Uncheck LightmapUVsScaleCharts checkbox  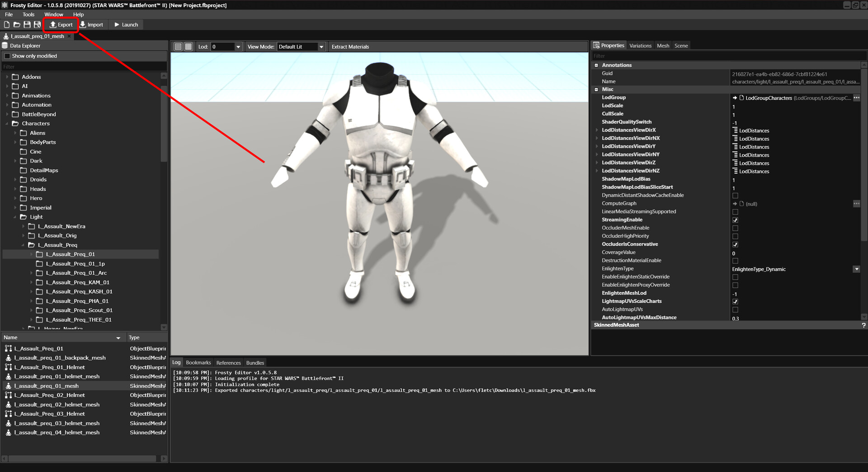pyautogui.click(x=735, y=301)
